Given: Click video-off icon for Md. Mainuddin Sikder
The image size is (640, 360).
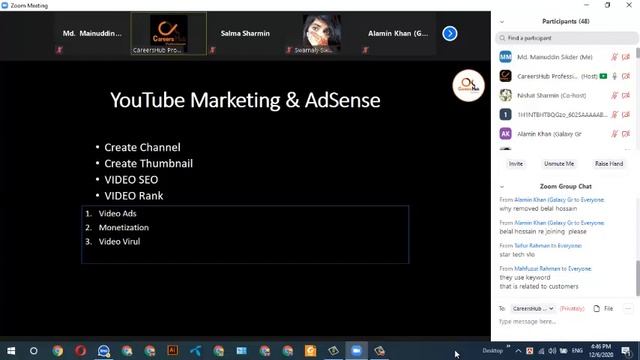Looking at the screenshot, I should click(626, 57).
